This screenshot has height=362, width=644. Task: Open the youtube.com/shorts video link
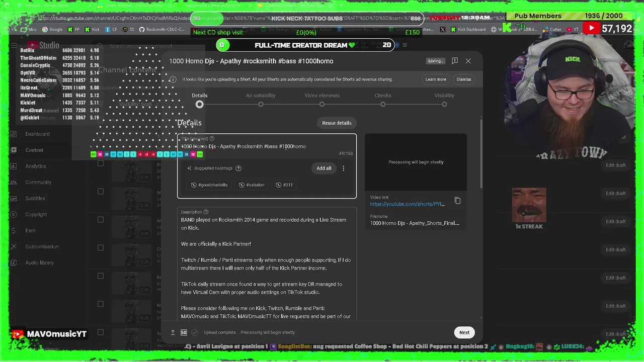[408, 204]
